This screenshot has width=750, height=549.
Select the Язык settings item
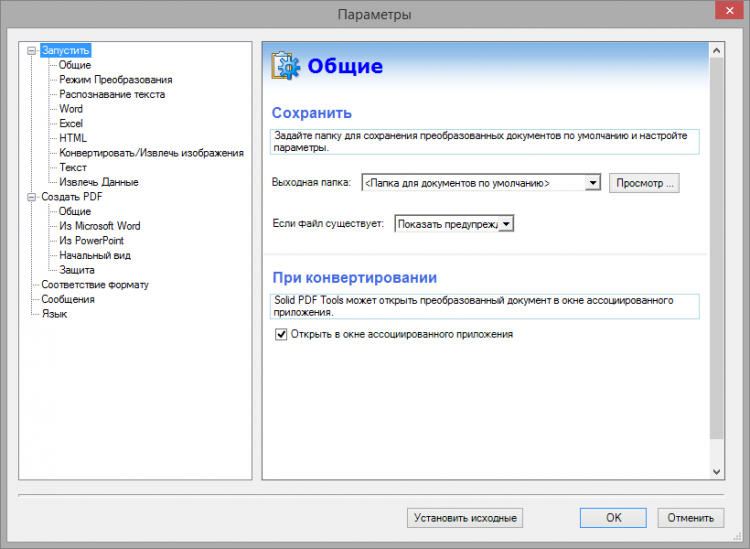[54, 314]
